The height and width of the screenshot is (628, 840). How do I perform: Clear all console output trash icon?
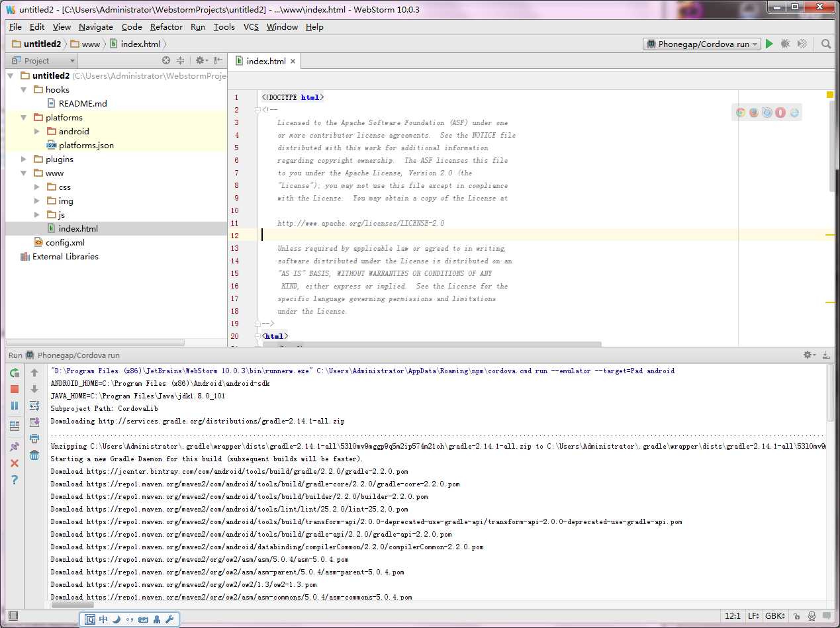[x=34, y=455]
